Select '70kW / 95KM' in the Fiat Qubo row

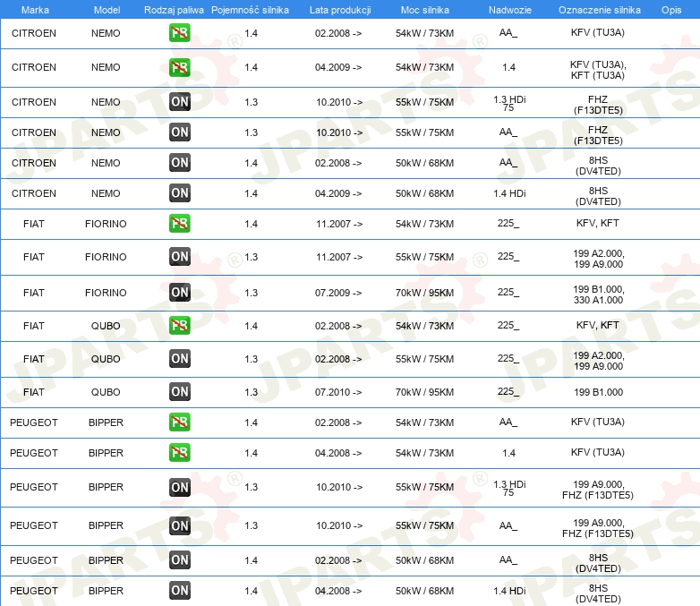[x=424, y=392]
